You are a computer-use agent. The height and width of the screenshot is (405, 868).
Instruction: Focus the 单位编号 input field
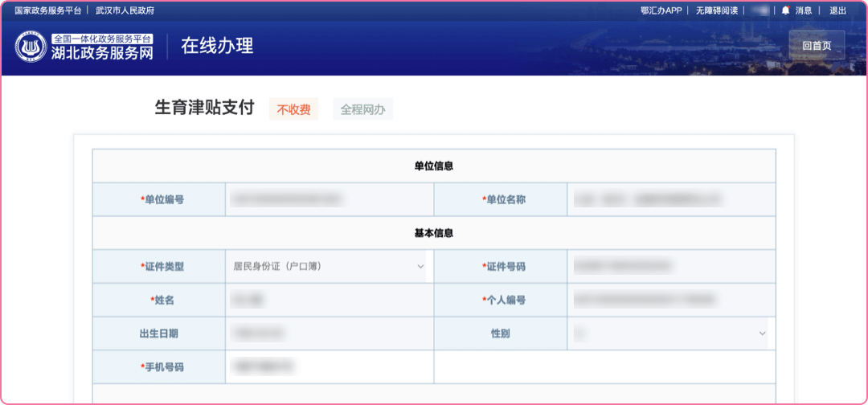pyautogui.click(x=329, y=199)
